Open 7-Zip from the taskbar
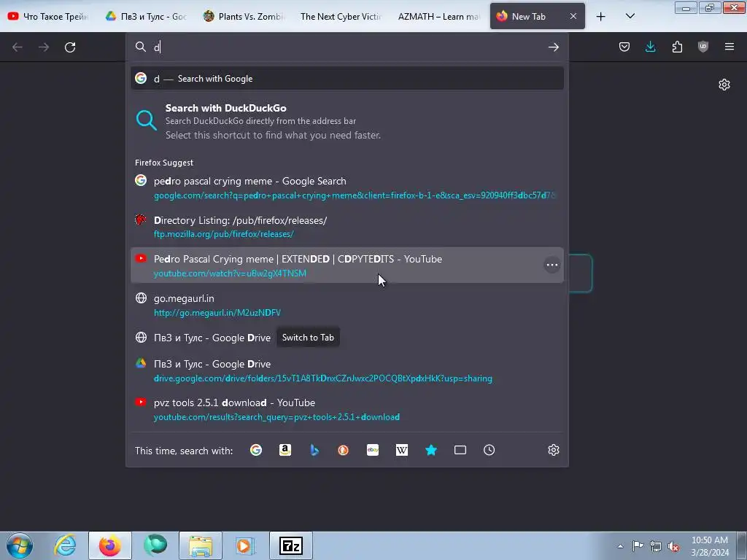The image size is (747, 560). [291, 545]
